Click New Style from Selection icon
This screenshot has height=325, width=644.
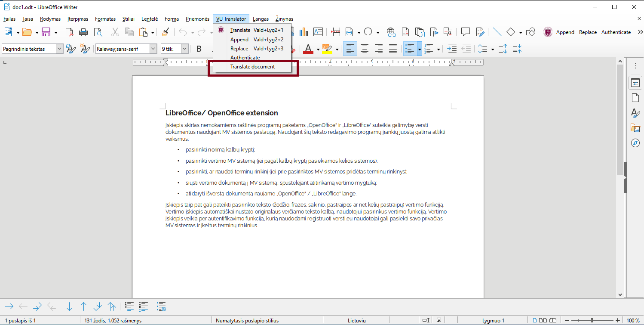[85, 49]
